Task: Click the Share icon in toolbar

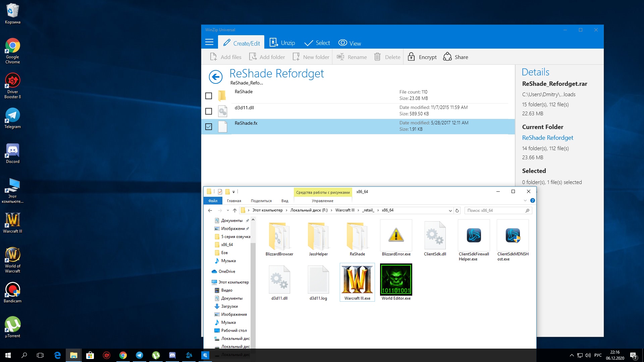Action: (447, 57)
